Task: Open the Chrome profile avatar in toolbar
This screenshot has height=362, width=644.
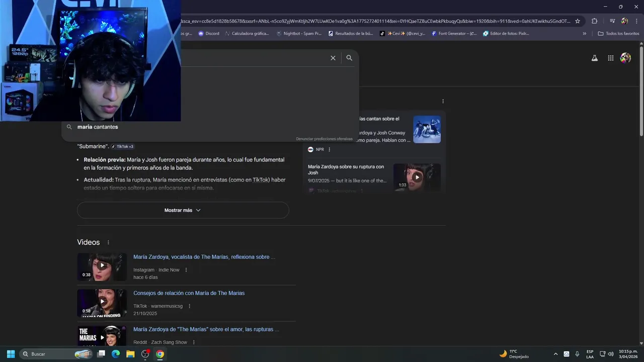Action: click(x=624, y=21)
